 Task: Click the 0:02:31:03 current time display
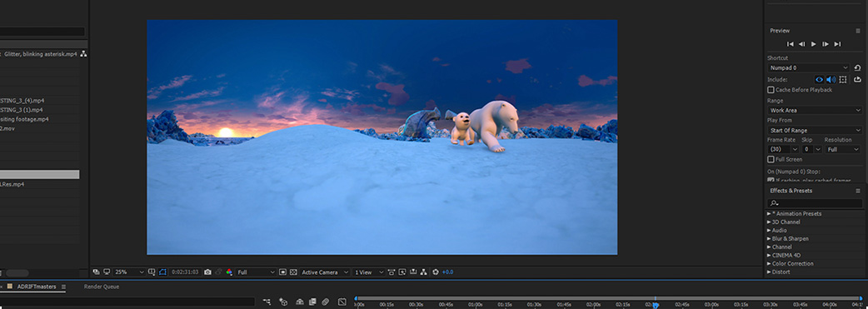point(185,272)
